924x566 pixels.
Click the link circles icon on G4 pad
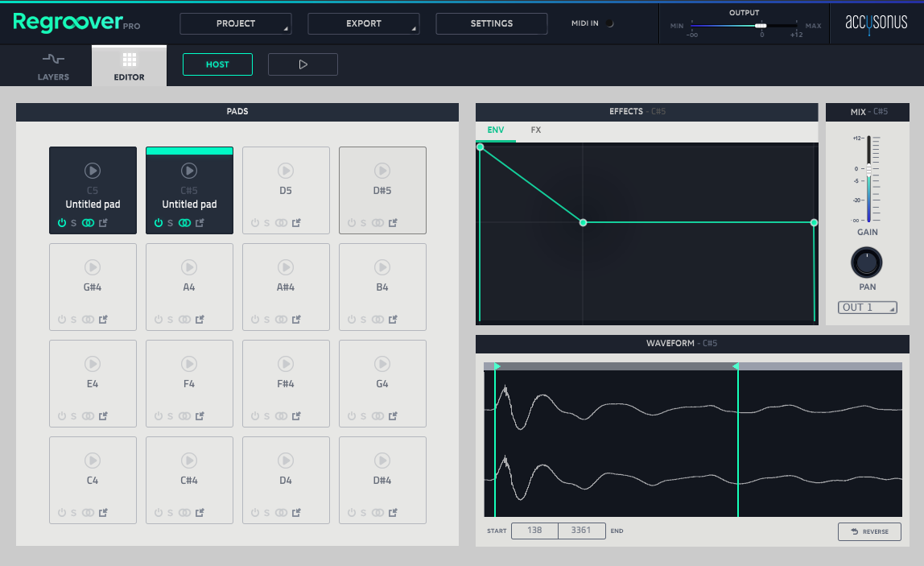coord(377,416)
